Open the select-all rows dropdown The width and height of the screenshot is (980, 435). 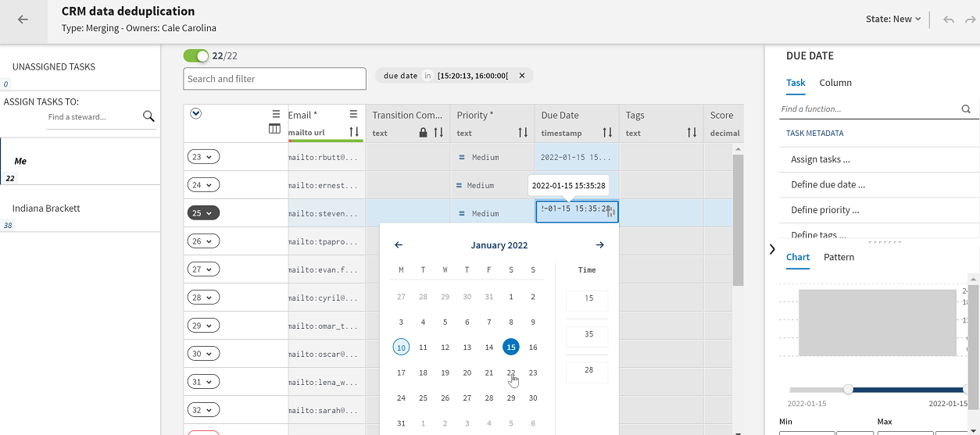click(196, 114)
